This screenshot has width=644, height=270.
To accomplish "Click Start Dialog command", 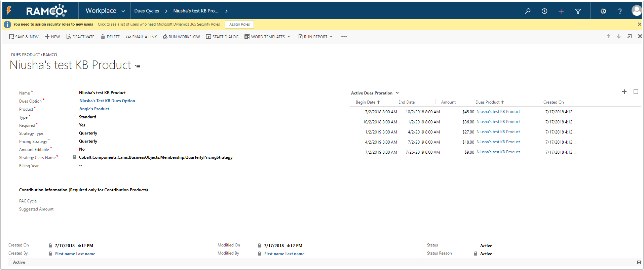I will pyautogui.click(x=222, y=37).
